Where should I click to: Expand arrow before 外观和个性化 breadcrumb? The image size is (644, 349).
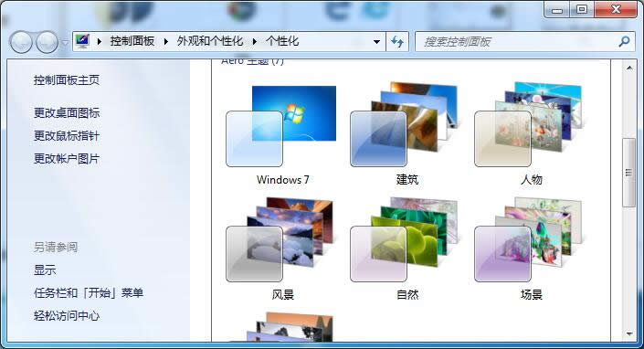pos(166,41)
